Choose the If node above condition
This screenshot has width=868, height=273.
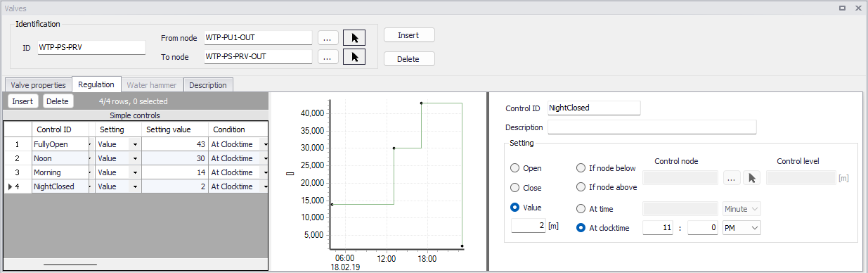click(x=581, y=187)
